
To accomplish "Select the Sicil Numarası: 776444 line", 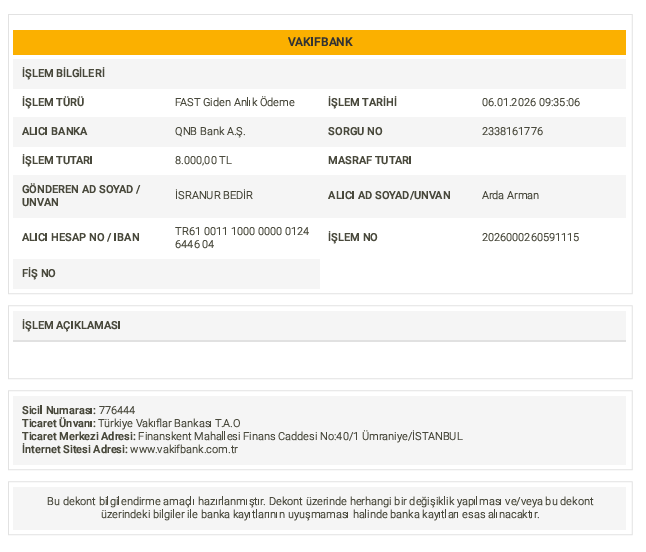I will pos(78,410).
